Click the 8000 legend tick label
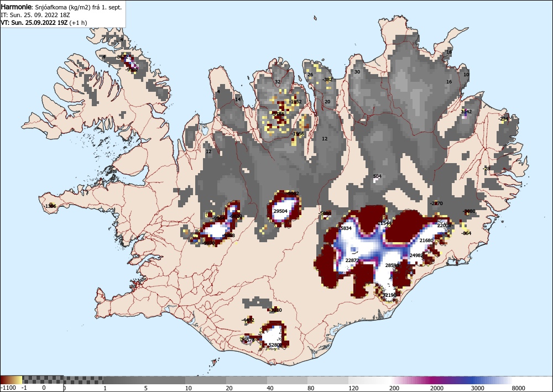Image resolution: width=553 pixels, height=392 pixels. 519,388
